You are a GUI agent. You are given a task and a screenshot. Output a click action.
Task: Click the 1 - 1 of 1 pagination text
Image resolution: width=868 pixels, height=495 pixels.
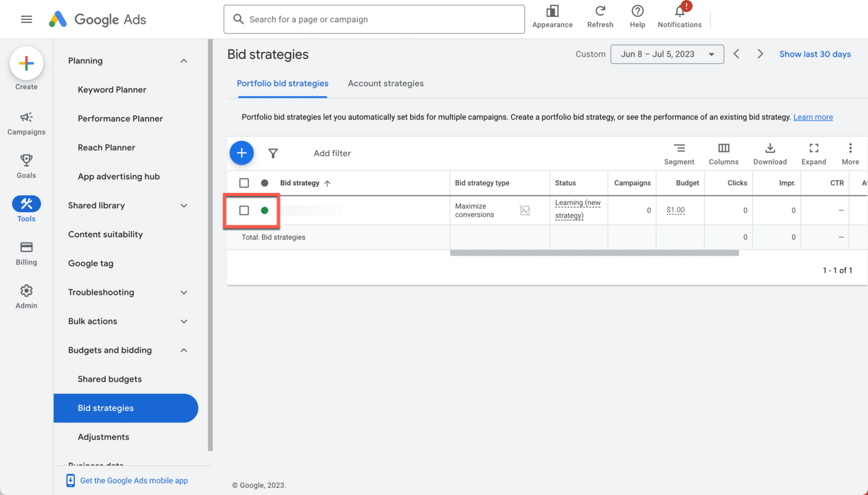[837, 271]
